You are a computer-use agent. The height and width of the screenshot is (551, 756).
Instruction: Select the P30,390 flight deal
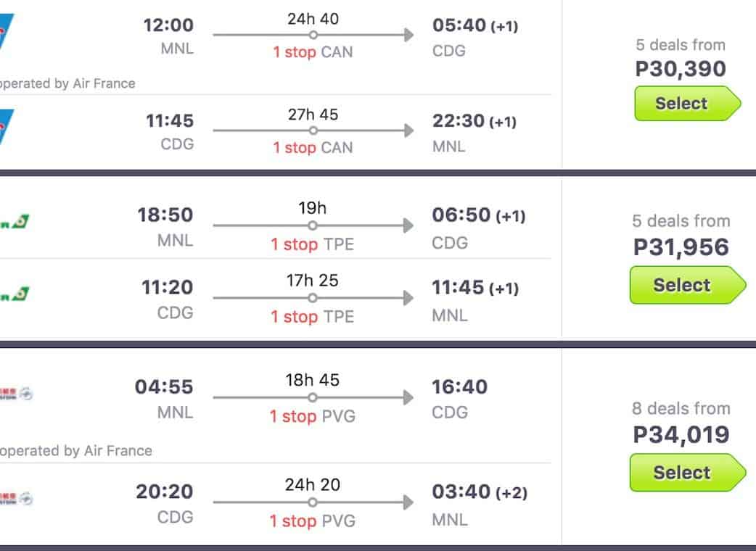point(681,104)
